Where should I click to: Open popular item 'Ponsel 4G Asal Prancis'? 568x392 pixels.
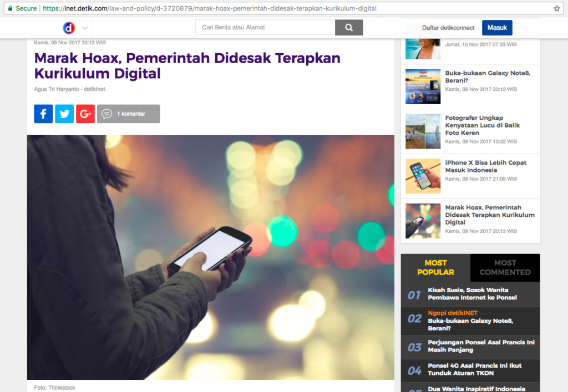[x=475, y=369]
